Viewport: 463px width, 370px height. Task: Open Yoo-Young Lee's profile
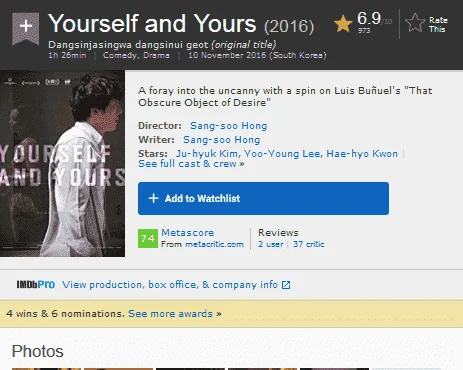point(282,154)
